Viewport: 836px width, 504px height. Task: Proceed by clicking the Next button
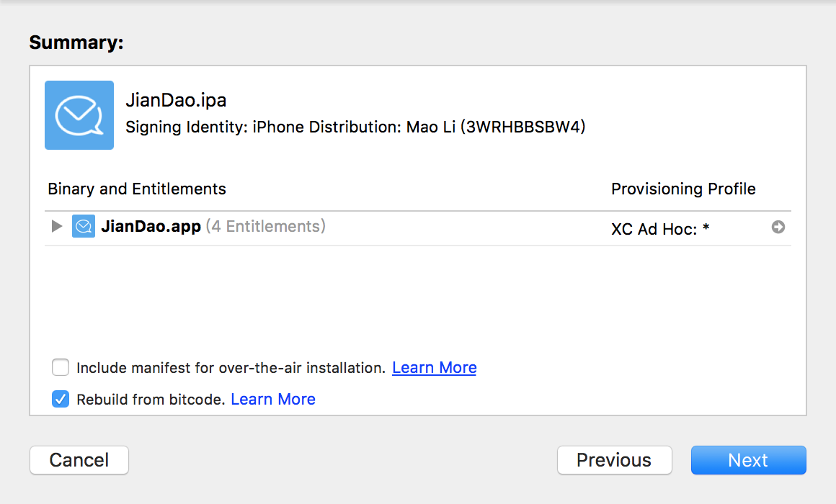(748, 460)
